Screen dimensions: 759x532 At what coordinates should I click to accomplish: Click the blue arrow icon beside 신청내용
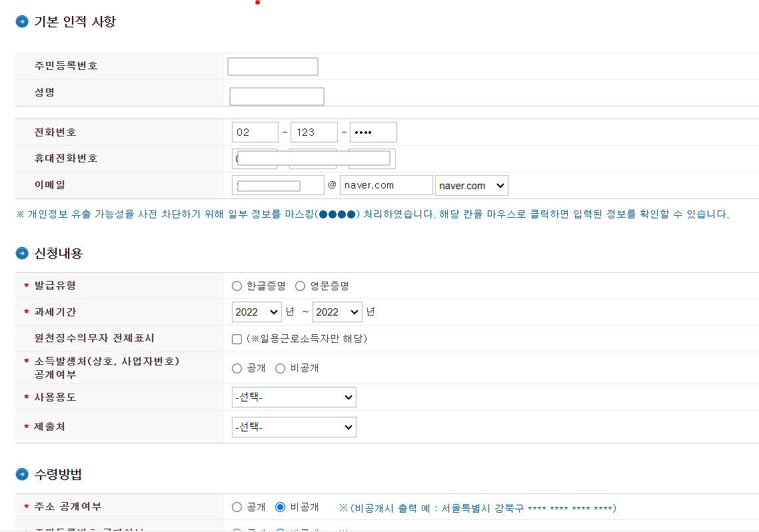point(22,254)
